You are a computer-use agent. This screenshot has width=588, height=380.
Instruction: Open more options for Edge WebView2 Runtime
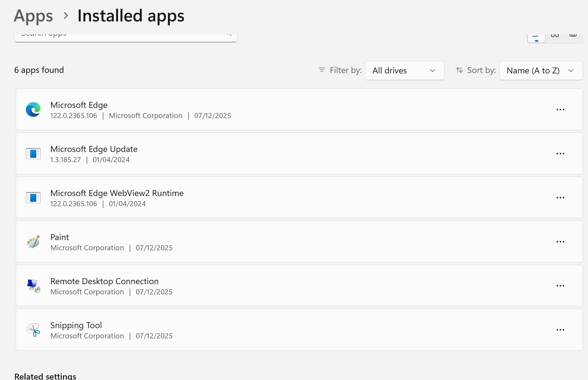[560, 198]
